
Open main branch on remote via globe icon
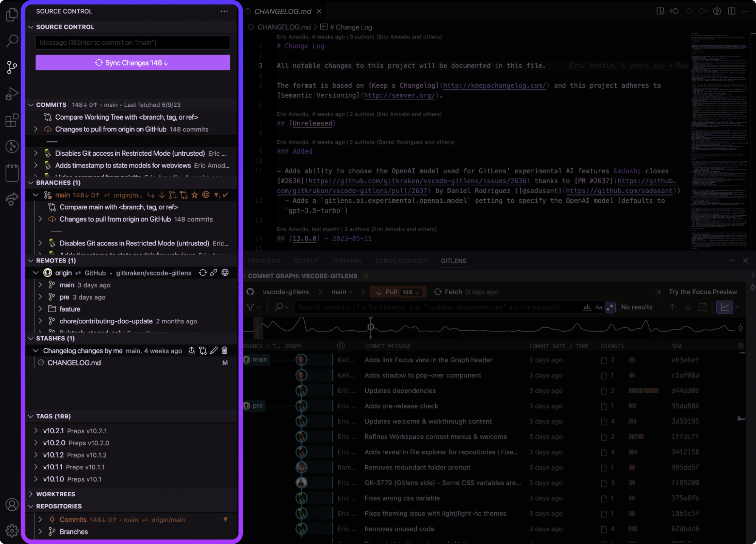click(206, 195)
